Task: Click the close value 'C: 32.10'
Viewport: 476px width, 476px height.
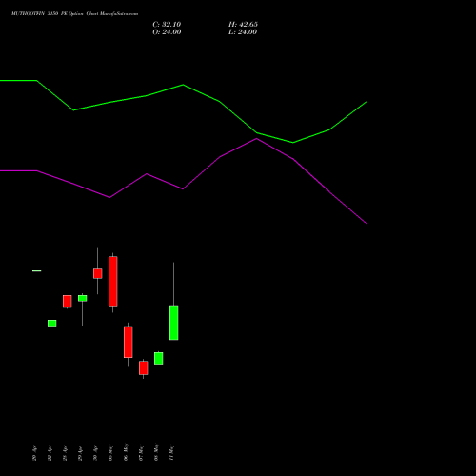Action: (x=167, y=25)
